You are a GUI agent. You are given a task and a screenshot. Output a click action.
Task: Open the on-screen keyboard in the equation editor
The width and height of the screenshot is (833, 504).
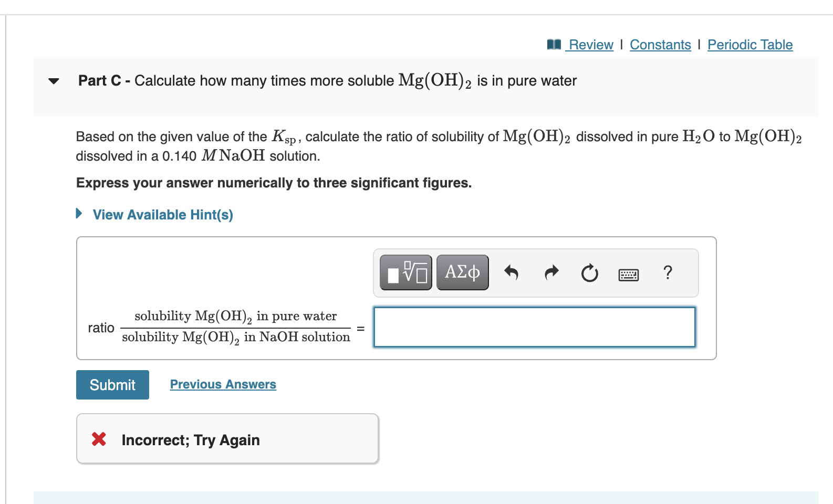coord(629,274)
